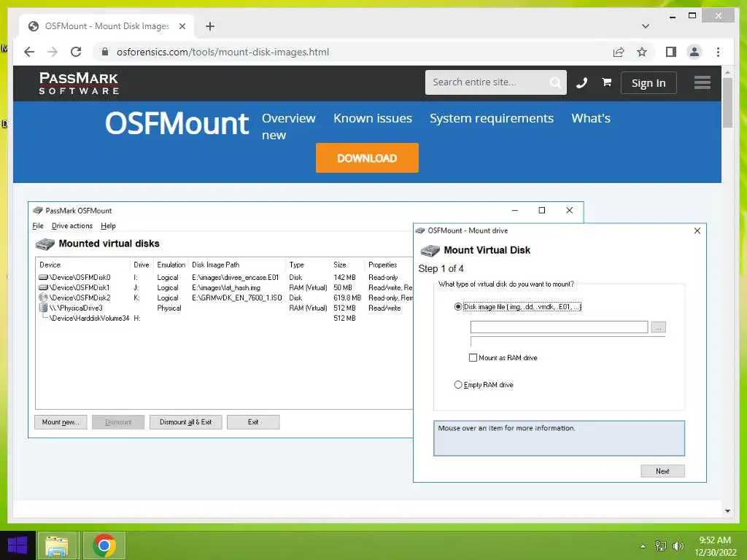Select the \Device\OSFMDisk0 row

[224, 277]
